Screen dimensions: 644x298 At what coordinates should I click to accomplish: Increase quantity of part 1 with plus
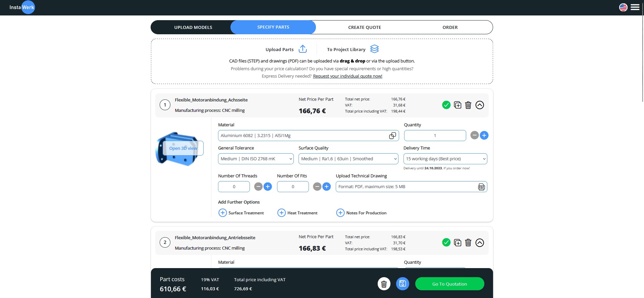[x=484, y=135]
